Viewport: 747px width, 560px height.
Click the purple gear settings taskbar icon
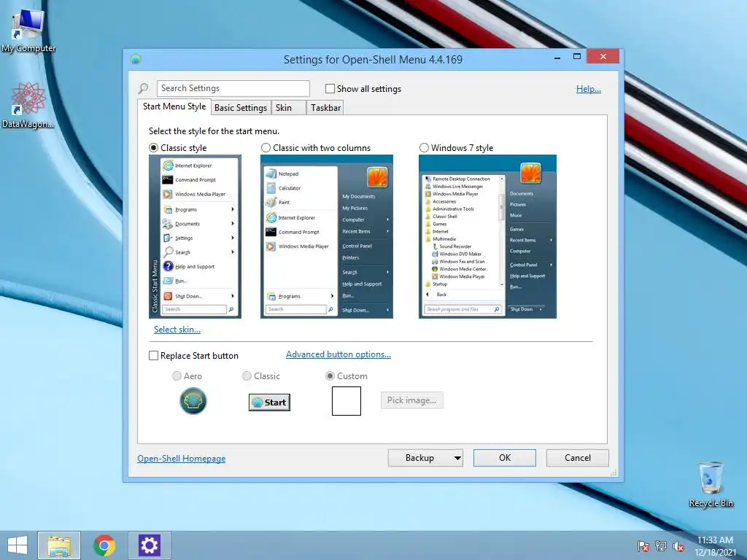tap(149, 545)
